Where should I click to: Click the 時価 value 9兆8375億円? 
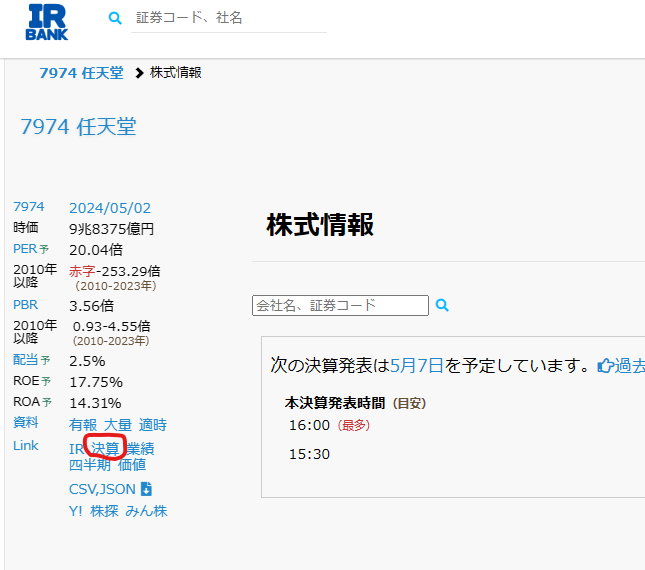pyautogui.click(x=111, y=229)
